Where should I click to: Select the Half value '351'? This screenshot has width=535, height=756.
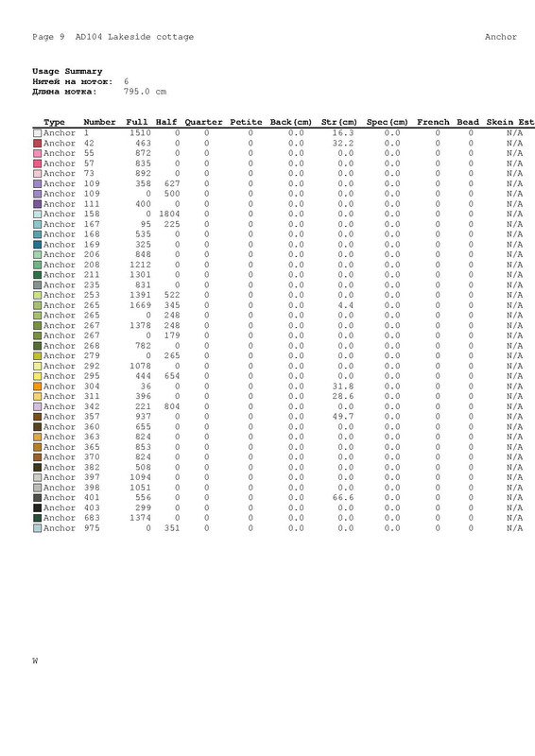click(x=172, y=528)
